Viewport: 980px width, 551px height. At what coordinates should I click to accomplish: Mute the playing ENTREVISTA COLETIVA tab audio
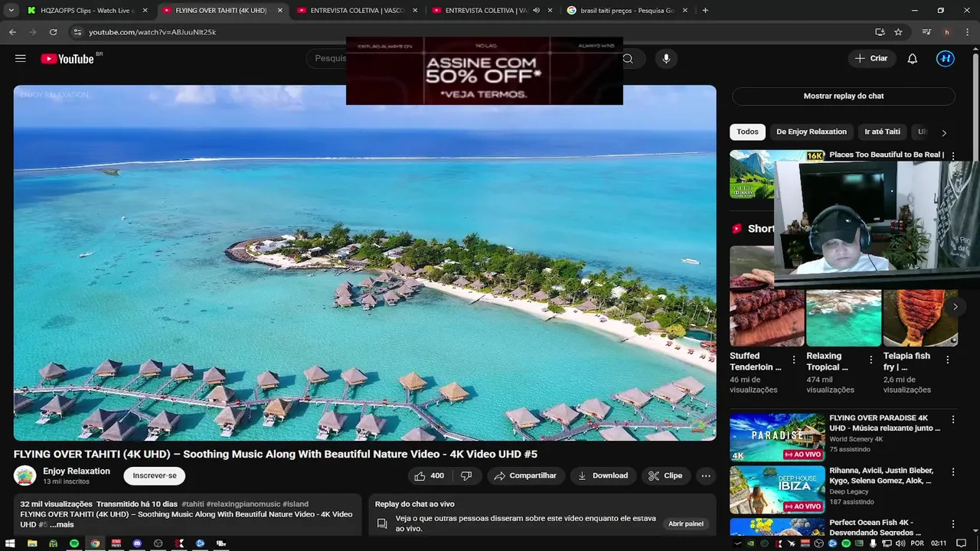[x=536, y=11]
